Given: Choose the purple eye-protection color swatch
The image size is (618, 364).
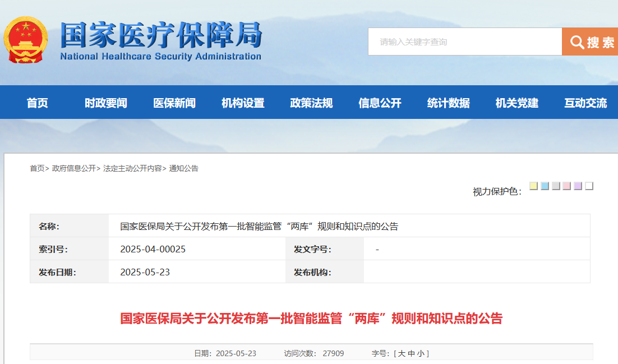Looking at the screenshot, I should tap(578, 186).
